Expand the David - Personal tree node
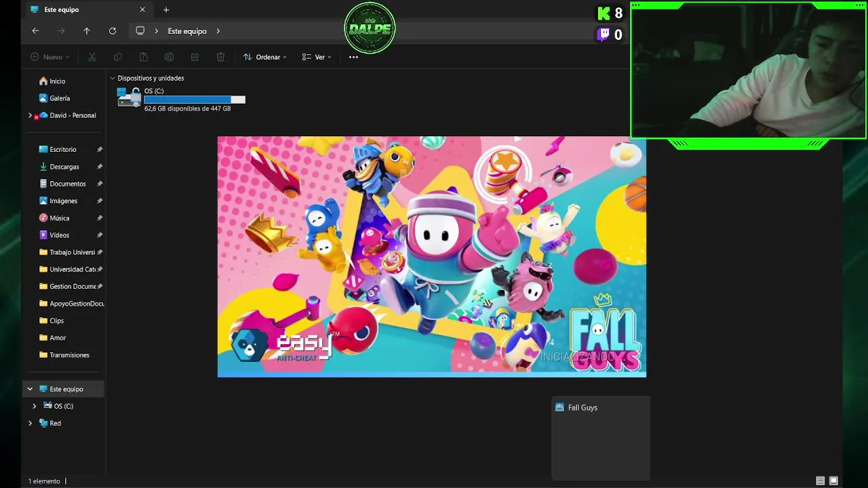 pos(30,115)
